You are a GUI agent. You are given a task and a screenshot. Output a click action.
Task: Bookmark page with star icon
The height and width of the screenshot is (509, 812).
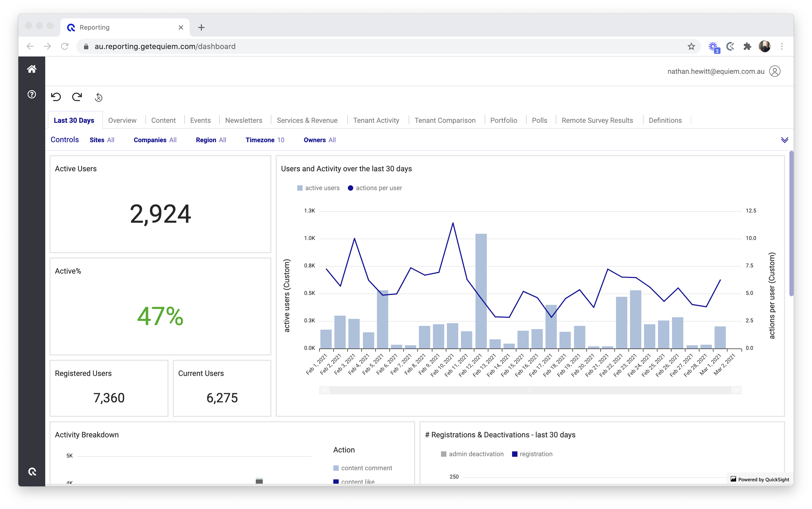(x=691, y=46)
